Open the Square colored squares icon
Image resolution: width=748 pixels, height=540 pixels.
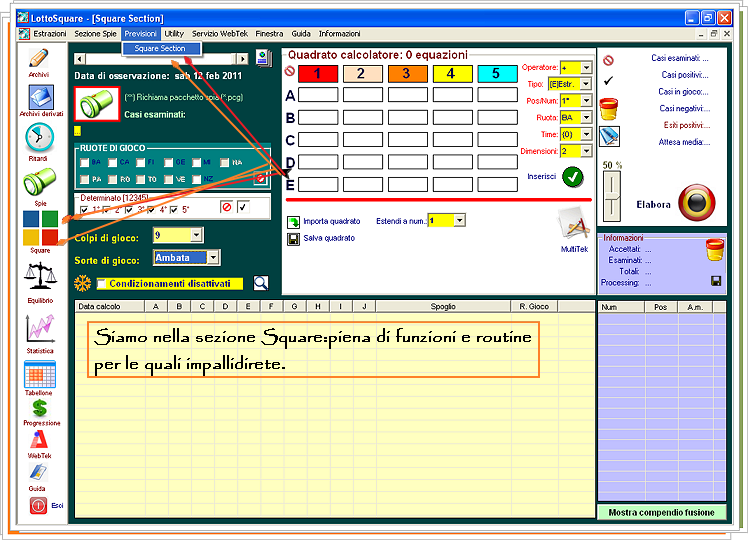point(41,228)
